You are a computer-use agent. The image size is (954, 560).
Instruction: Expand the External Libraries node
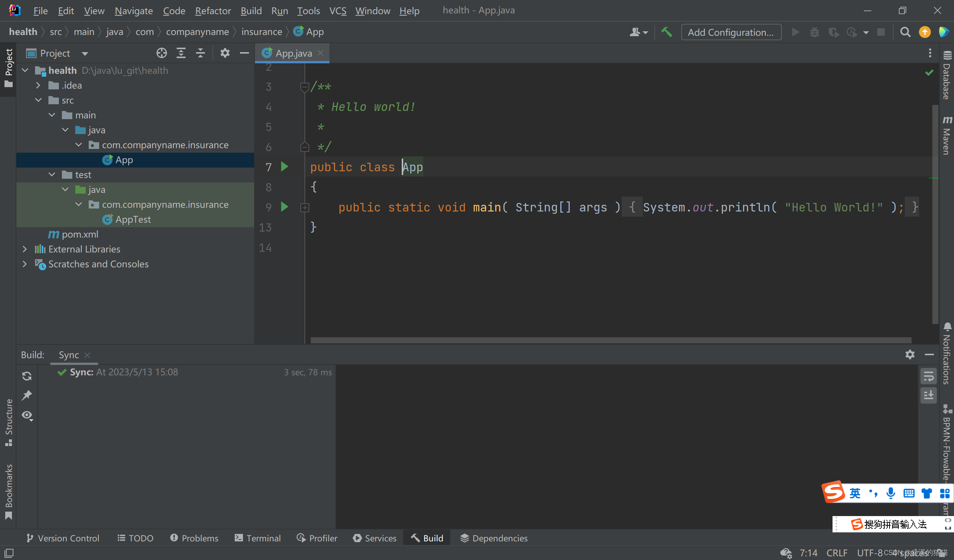(25, 249)
